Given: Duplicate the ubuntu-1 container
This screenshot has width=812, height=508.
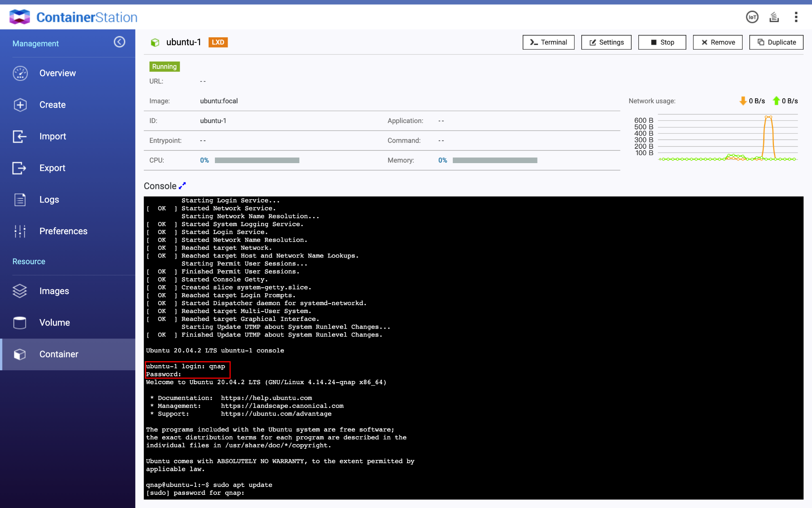Looking at the screenshot, I should point(776,42).
